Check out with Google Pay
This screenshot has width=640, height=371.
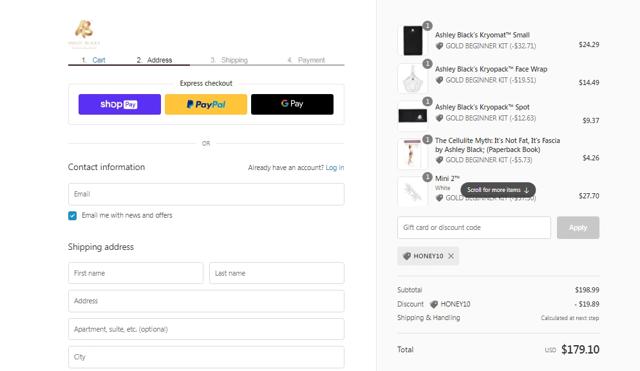[x=292, y=104]
